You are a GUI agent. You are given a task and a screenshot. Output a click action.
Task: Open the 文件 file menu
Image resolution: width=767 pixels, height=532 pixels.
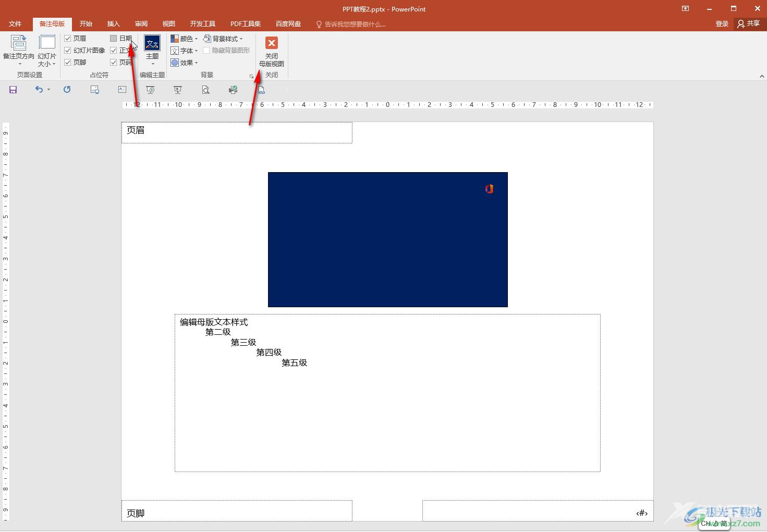point(15,24)
